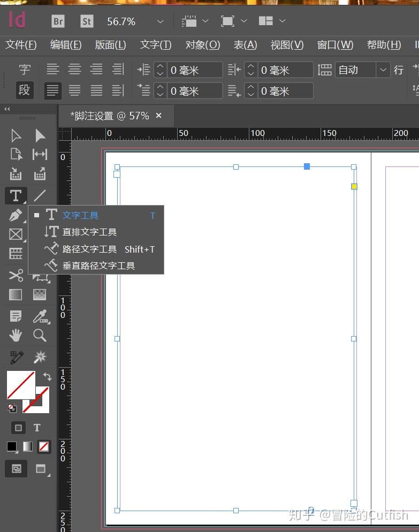The height and width of the screenshot is (532, 419).
Task: Select the Scissors tool
Action: 16,276
